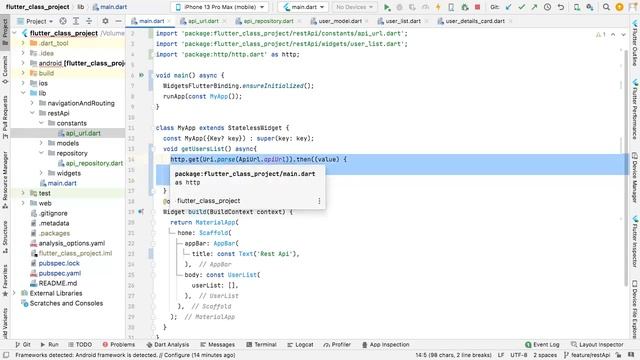The width and height of the screenshot is (640, 360).
Task: Open the Dart Analysis tool window
Action: (168, 344)
